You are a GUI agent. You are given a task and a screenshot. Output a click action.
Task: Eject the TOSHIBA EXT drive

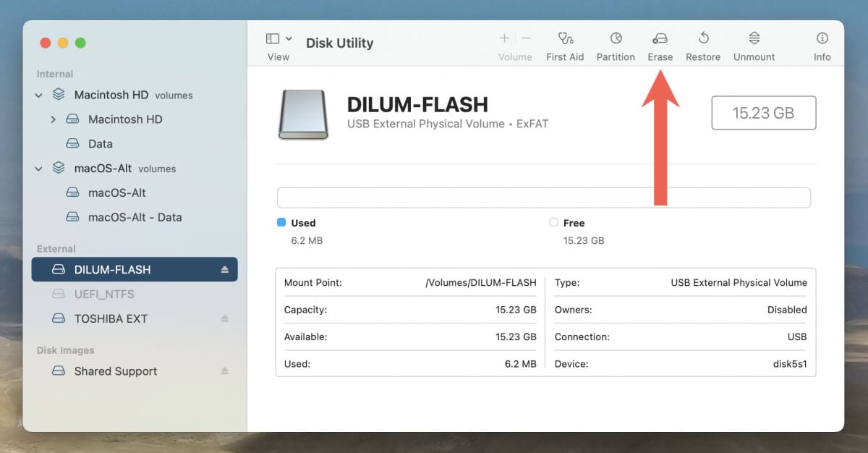224,319
